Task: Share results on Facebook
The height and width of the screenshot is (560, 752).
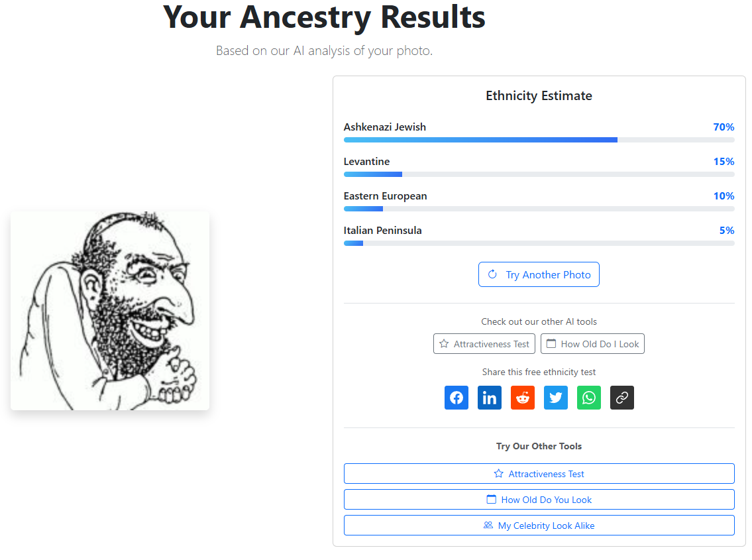Action: (x=457, y=398)
